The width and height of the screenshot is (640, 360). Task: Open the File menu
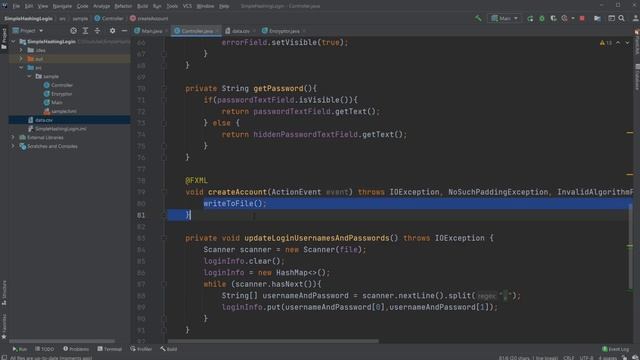point(16,6)
